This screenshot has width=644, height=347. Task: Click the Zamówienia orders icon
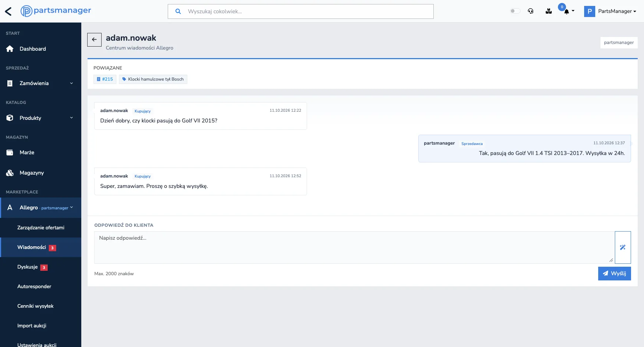(x=10, y=83)
